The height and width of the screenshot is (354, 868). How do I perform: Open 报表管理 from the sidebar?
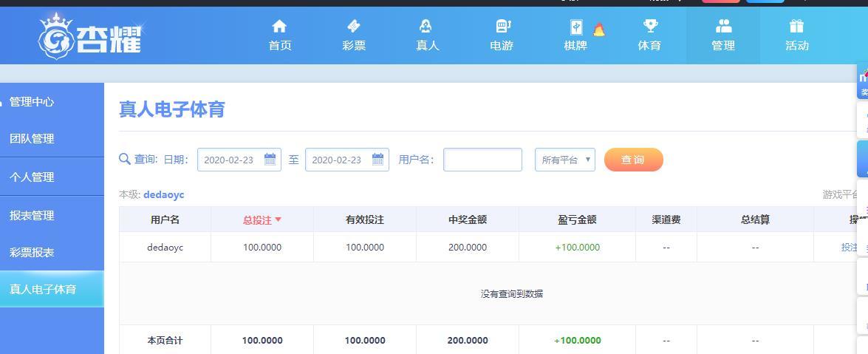pos(32,215)
